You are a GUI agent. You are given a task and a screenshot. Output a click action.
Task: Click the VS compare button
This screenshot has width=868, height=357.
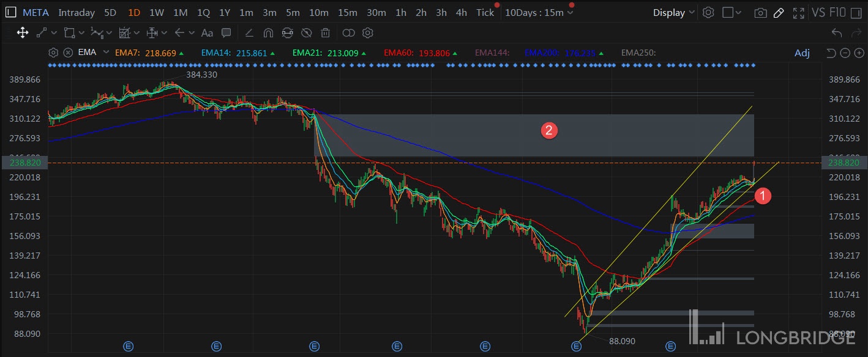click(x=818, y=13)
